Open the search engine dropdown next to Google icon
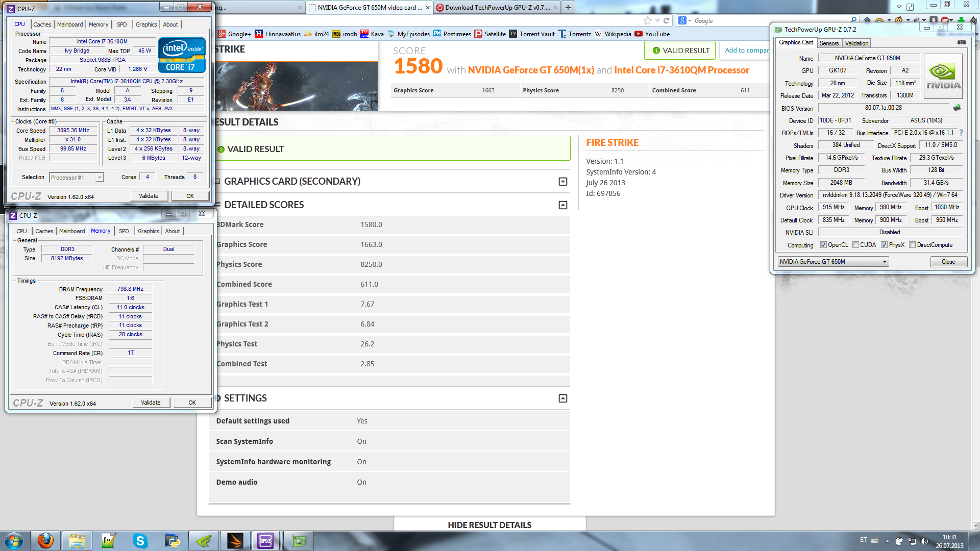The image size is (980, 551). pyautogui.click(x=690, y=20)
